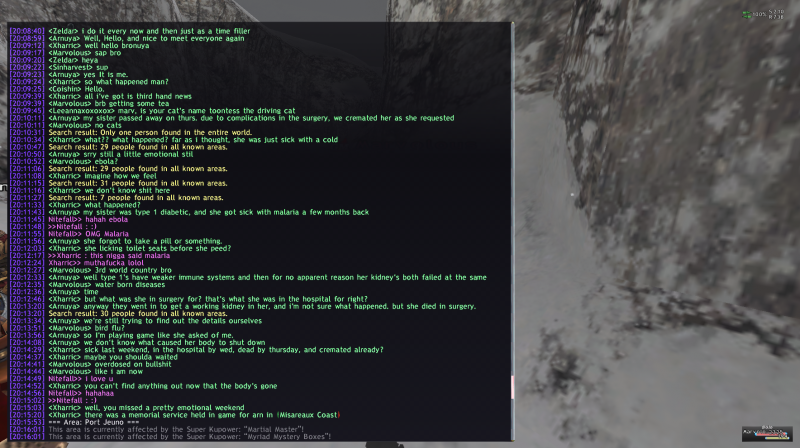Click "Only one person found" search result line
This screenshot has height=448, width=800.
tap(150, 133)
